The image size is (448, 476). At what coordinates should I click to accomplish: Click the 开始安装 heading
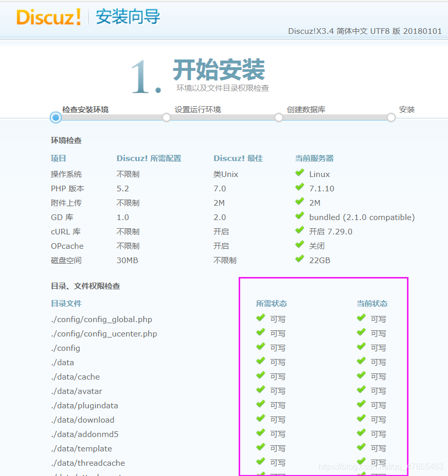coord(219,70)
